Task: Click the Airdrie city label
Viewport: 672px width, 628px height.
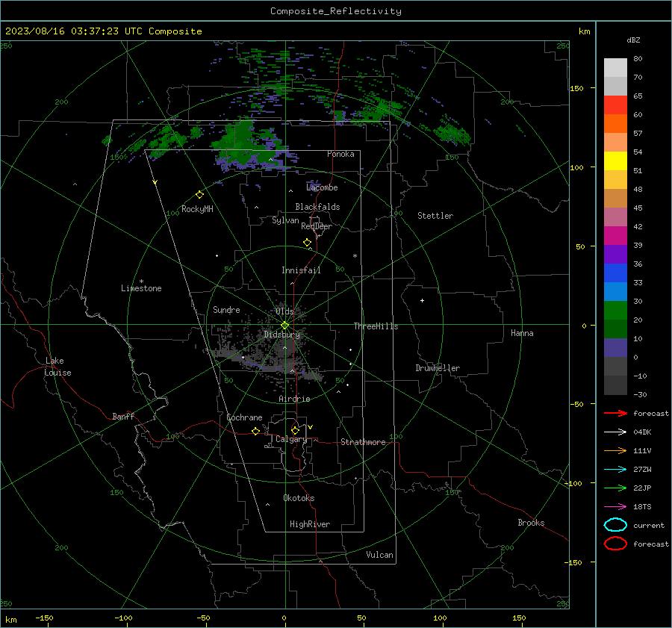Action: [294, 399]
